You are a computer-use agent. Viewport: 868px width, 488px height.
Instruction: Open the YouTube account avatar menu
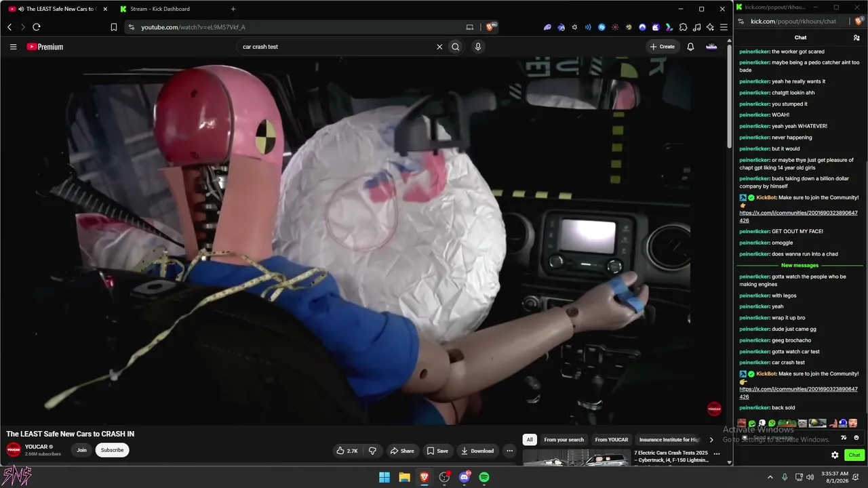pyautogui.click(x=711, y=47)
